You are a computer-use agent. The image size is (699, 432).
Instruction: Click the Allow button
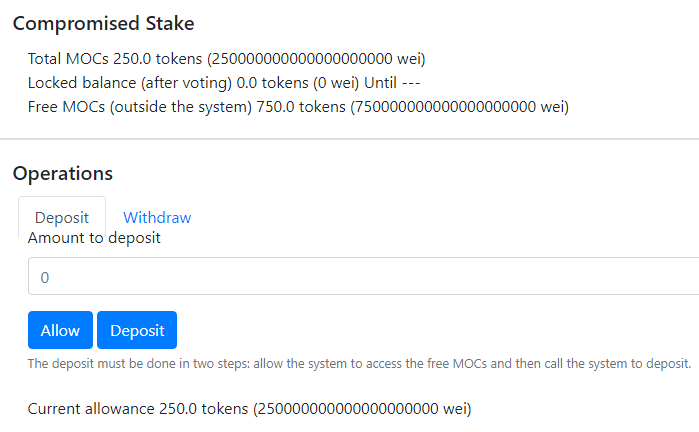click(60, 330)
